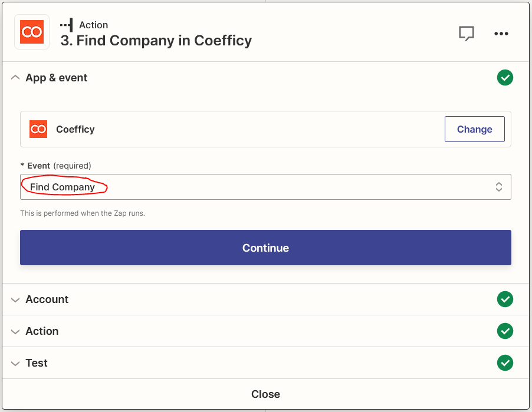The image size is (532, 412).
Task: Open the three-dots more options menu
Action: tap(501, 34)
